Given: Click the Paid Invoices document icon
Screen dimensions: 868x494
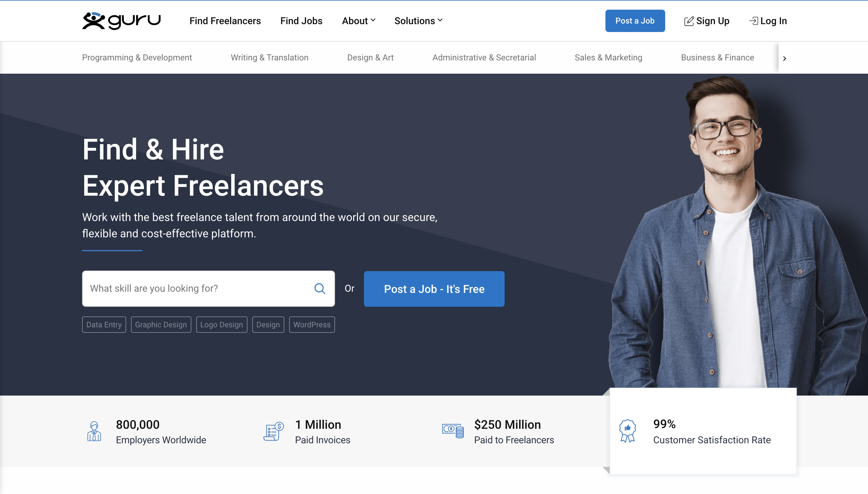Looking at the screenshot, I should pos(274,431).
